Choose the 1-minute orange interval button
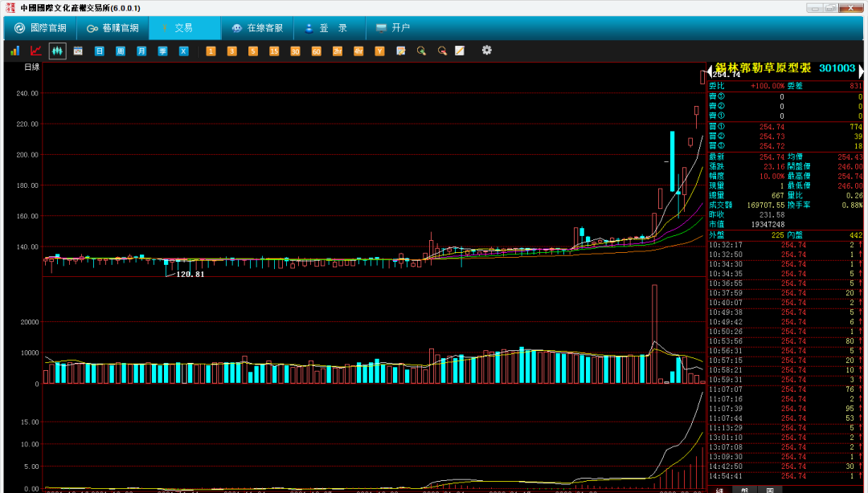Image resolution: width=868 pixels, height=493 pixels. (211, 51)
